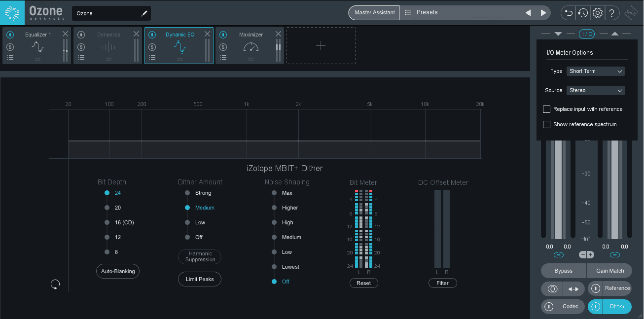Click the Bypass button
The image size is (644, 319).
point(564,271)
